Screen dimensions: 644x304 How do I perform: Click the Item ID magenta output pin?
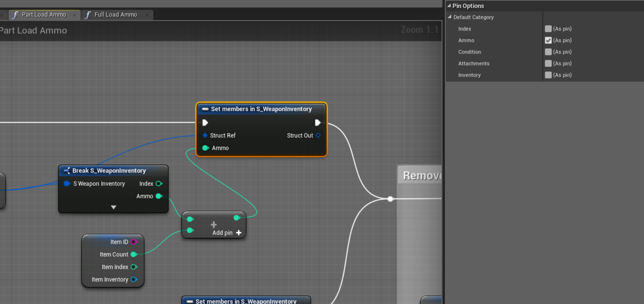click(x=134, y=242)
